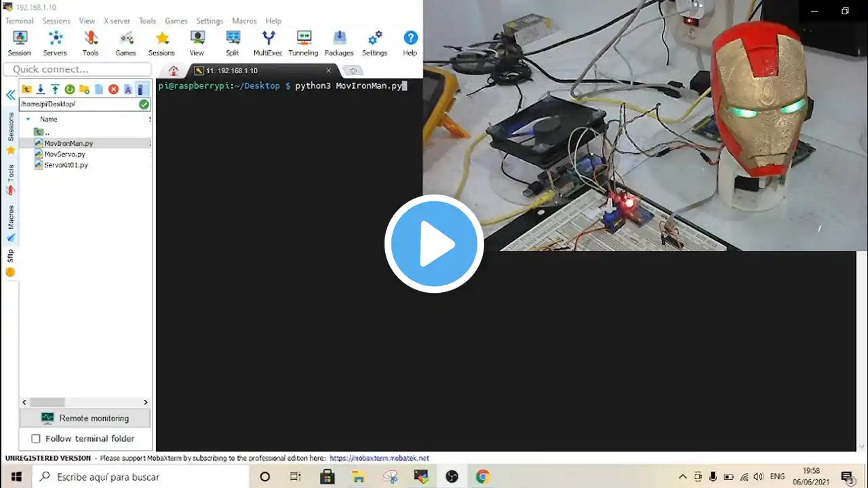Click the Quick connect input field

(x=77, y=69)
